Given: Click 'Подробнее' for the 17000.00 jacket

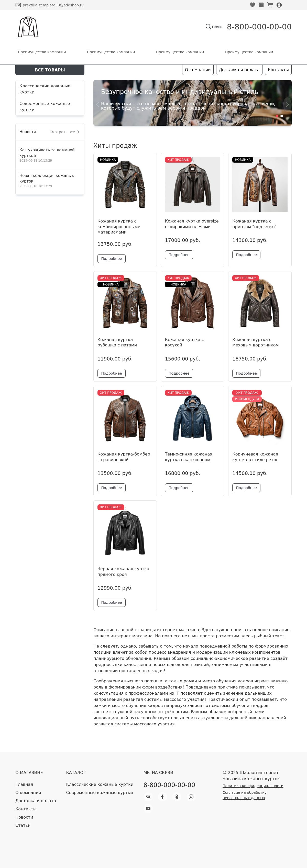Looking at the screenshot, I should click(x=179, y=255).
